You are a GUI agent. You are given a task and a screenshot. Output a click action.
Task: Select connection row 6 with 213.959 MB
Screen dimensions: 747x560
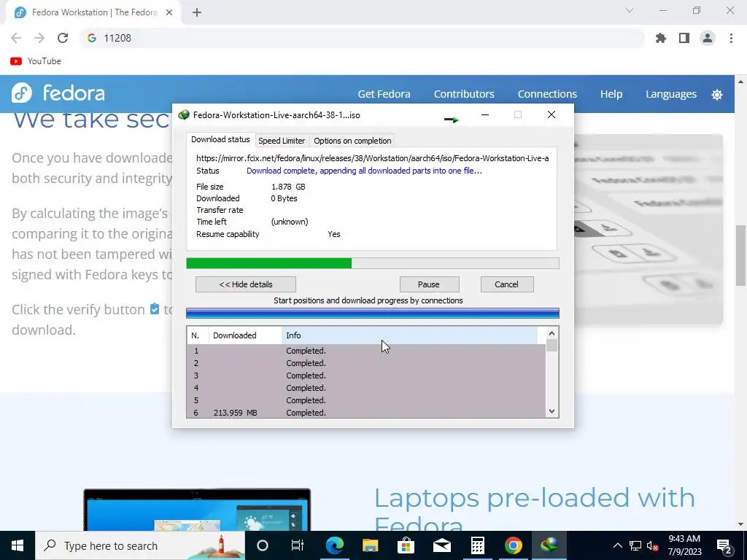(x=366, y=413)
